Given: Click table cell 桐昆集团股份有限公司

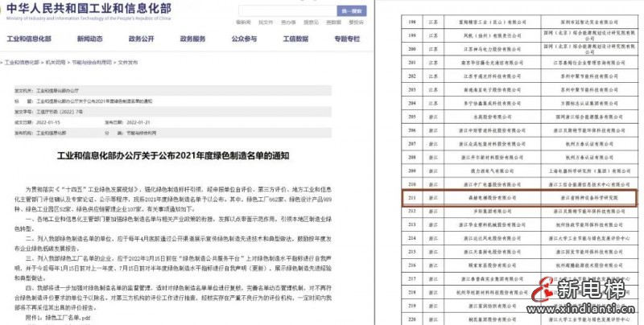Looking at the screenshot, I should pos(492,319).
